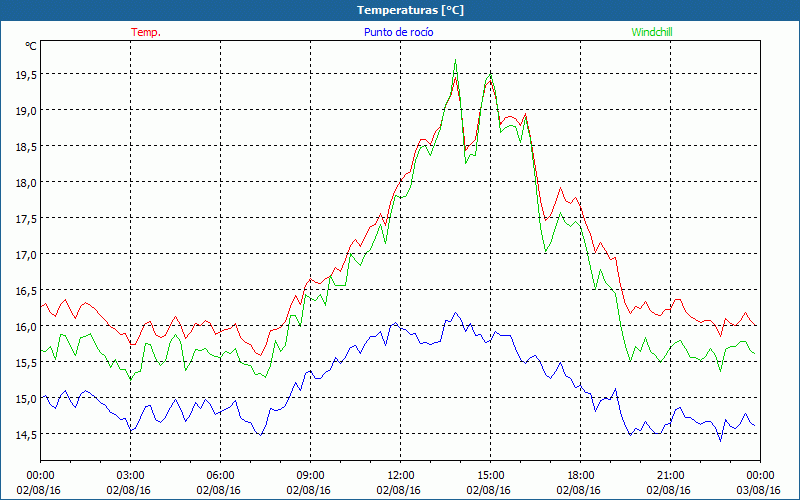
Task: Click the 19,0 y-axis value
Action: [x=26, y=111]
